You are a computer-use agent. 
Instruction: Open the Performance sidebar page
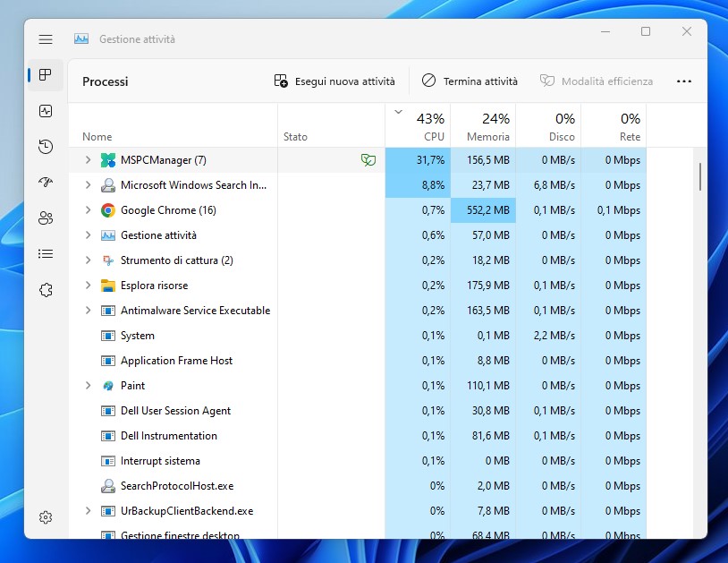click(46, 111)
